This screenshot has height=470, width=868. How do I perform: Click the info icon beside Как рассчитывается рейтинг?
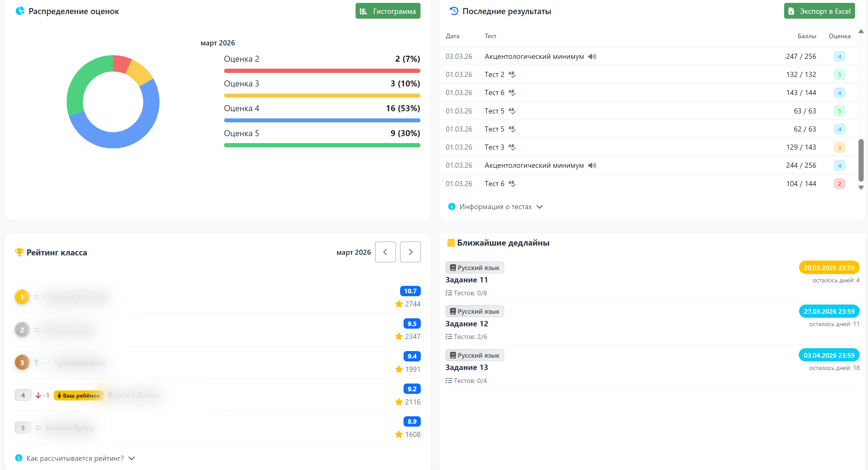19,458
